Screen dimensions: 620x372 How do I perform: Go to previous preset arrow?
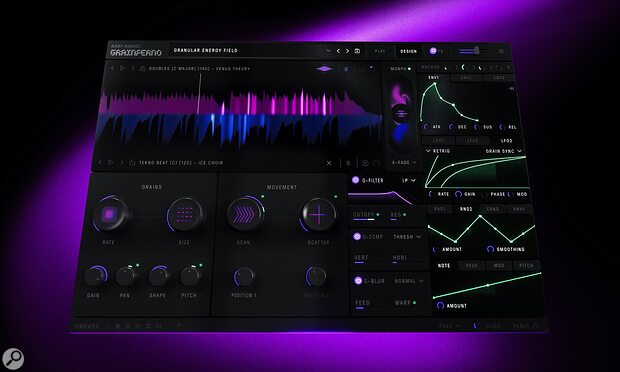pos(338,51)
